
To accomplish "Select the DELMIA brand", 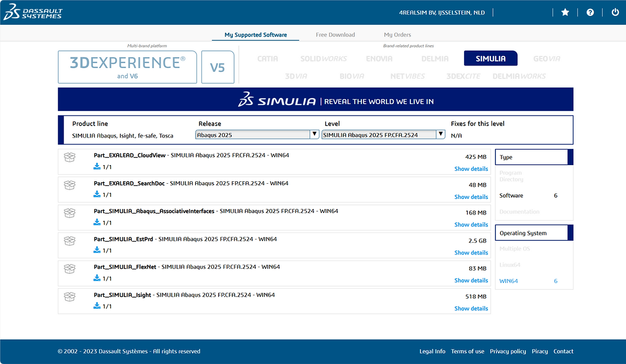I will click(x=435, y=59).
